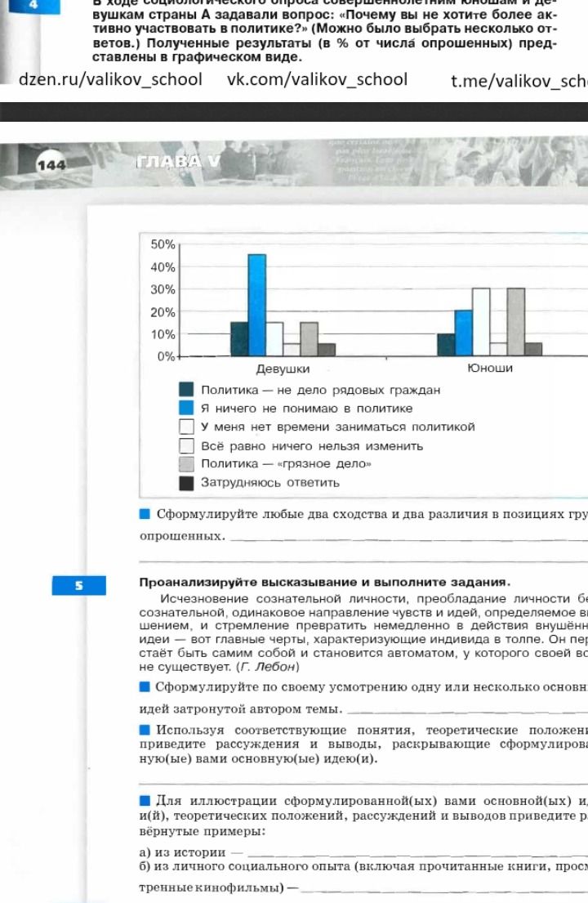Click the page number 144 badge

[51, 165]
